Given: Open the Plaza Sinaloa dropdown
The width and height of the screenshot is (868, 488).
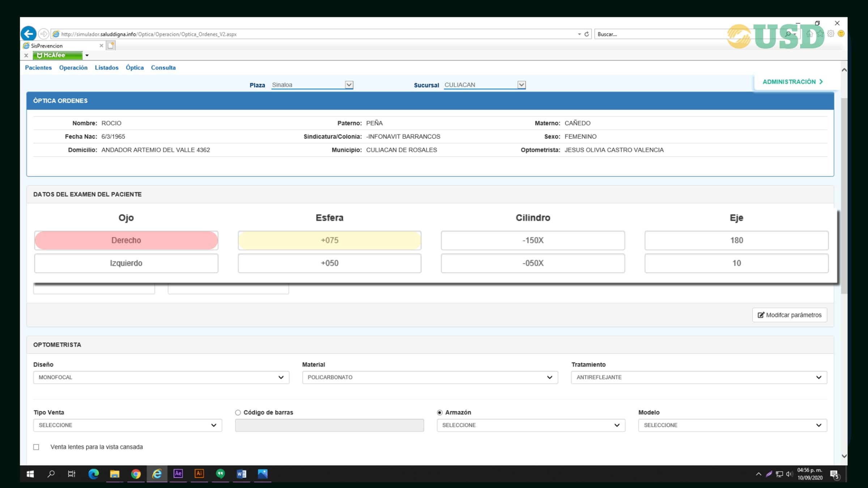Looking at the screenshot, I should [x=349, y=85].
